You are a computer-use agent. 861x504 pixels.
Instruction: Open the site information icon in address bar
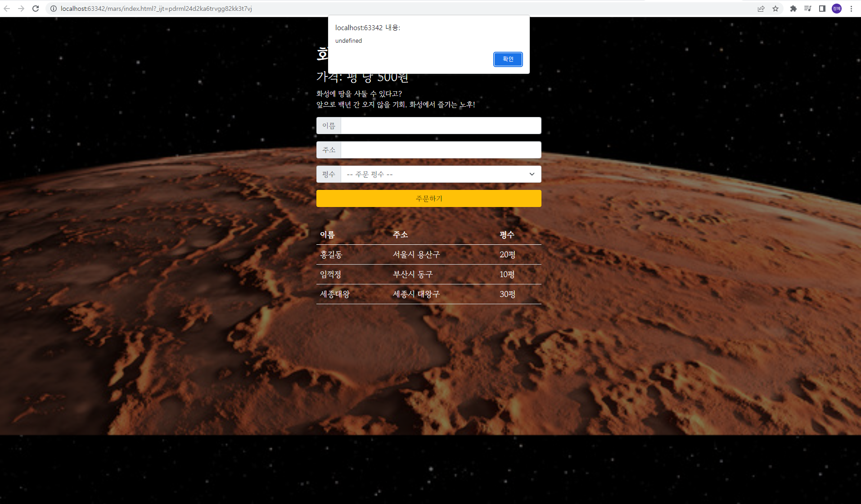53,9
